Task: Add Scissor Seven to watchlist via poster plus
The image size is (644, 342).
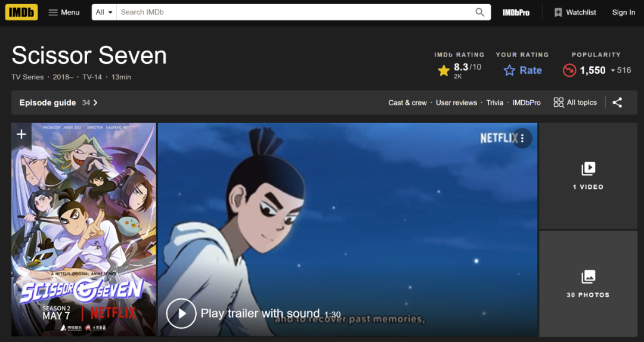Action: [x=21, y=134]
